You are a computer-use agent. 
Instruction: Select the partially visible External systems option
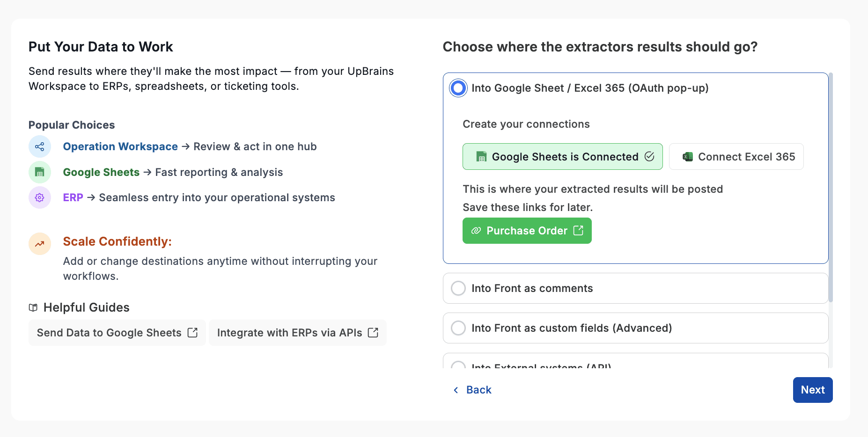(x=458, y=365)
